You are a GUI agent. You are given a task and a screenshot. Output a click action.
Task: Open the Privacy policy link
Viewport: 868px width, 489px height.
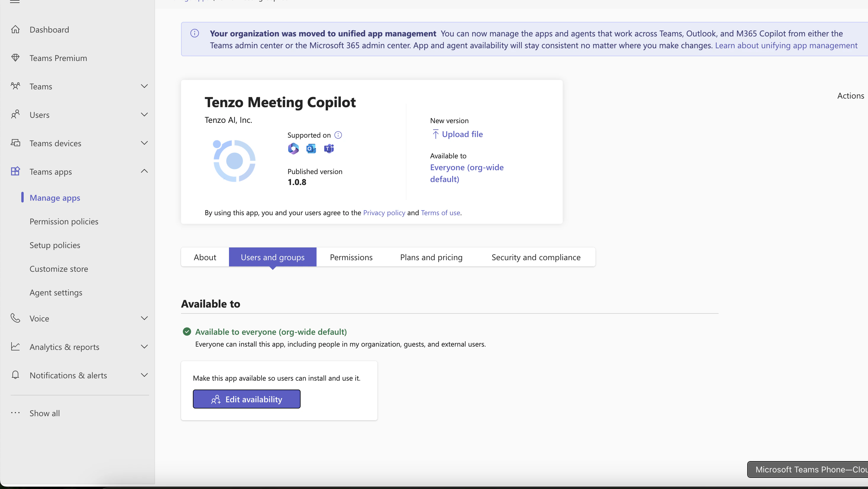[x=384, y=213]
